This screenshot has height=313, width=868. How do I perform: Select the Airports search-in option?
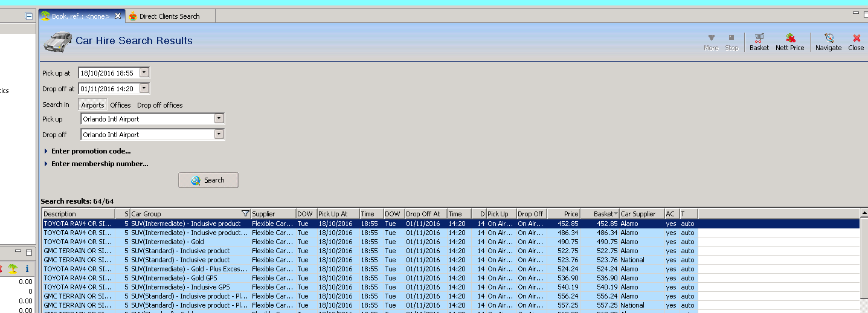pos(92,105)
